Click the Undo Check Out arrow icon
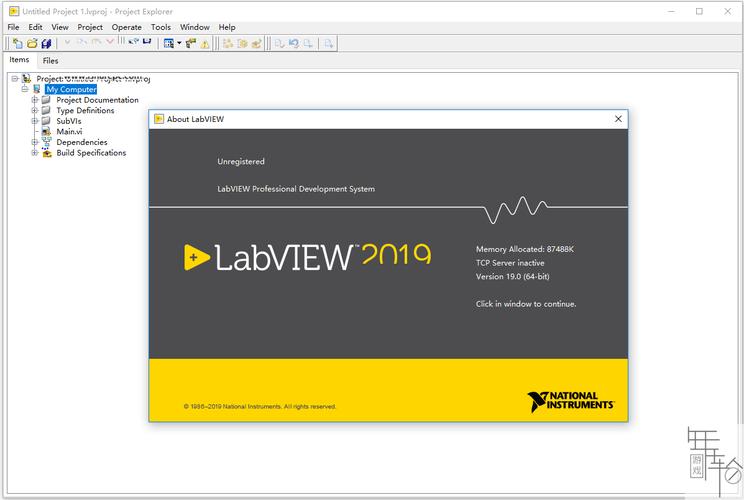Viewport: 744px width, 500px height. pos(294,44)
